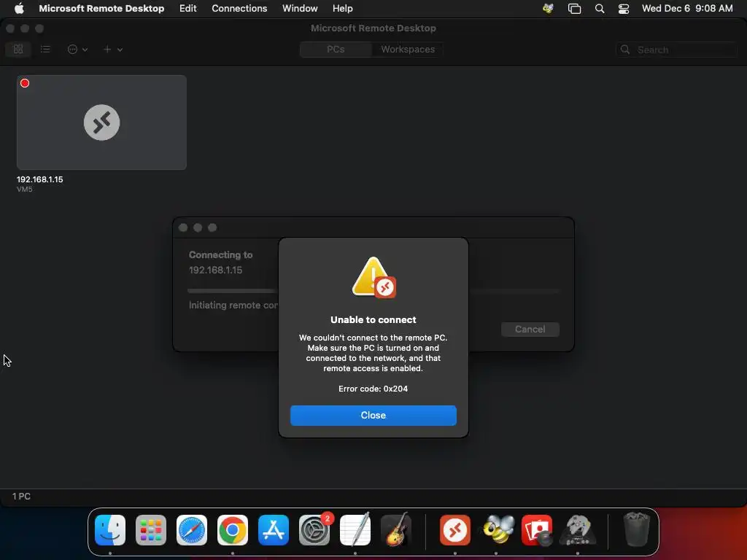Launch Safari from the Dock
This screenshot has width=747, height=560.
coord(192,530)
